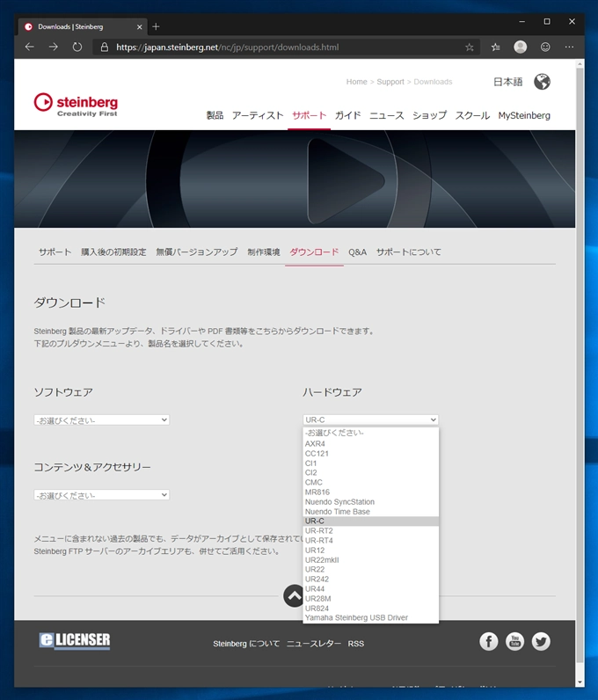Image resolution: width=598 pixels, height=700 pixels.
Task: Open the スクール menu item
Action: 472,115
